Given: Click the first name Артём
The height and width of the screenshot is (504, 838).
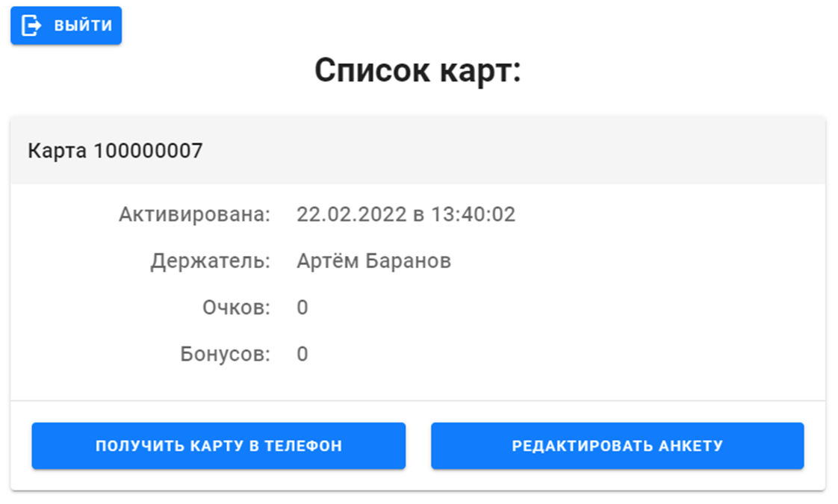Looking at the screenshot, I should click(x=328, y=261).
